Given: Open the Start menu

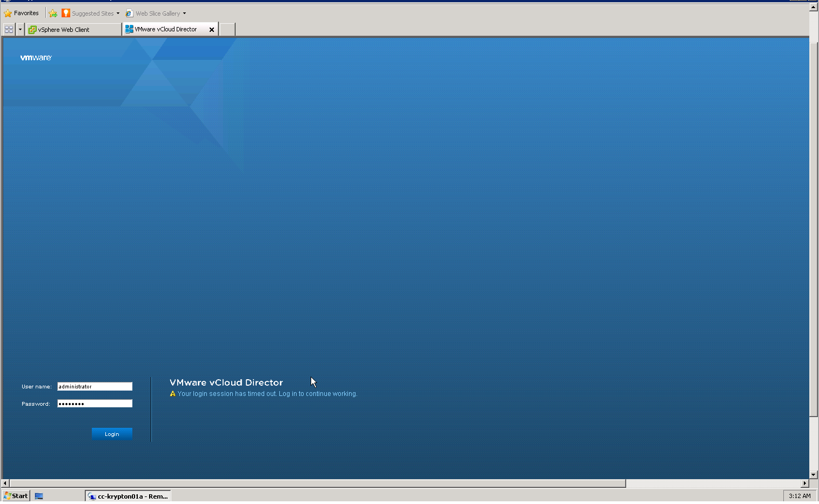Looking at the screenshot, I should 15,495.
